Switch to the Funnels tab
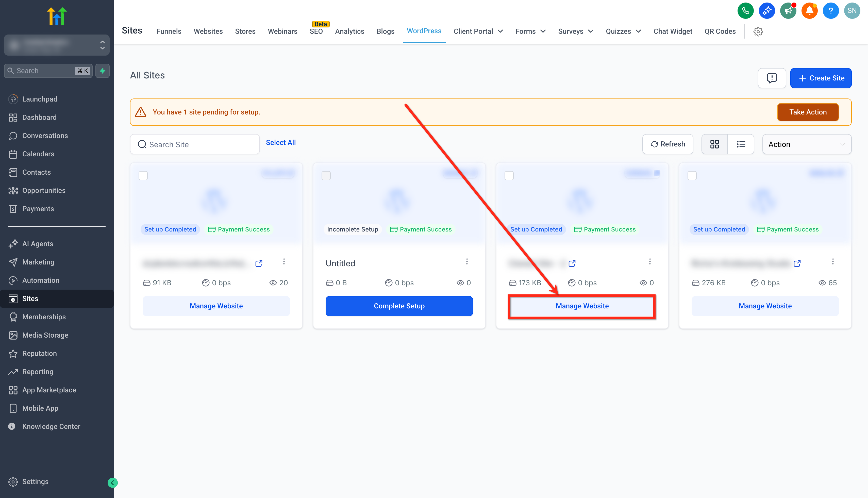 pos(169,31)
